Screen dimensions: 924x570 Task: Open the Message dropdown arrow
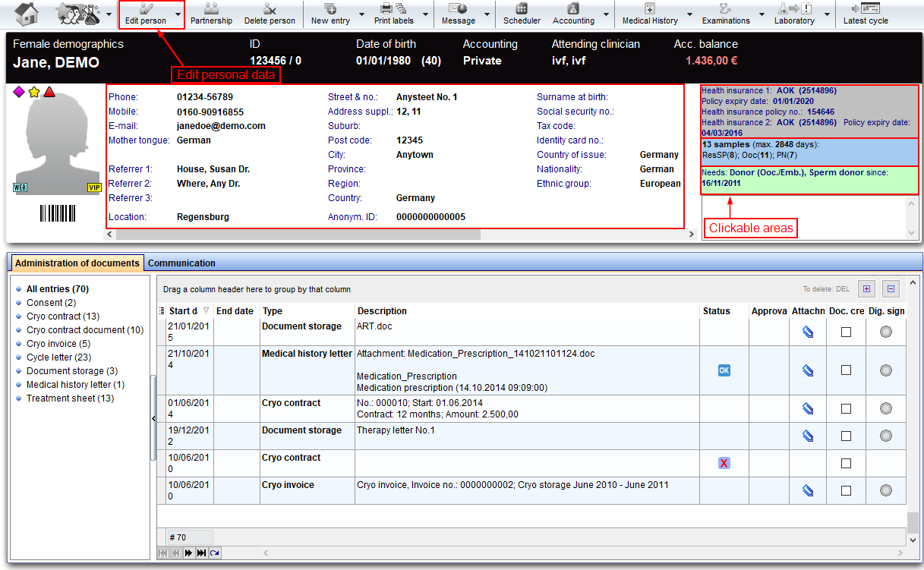(486, 14)
